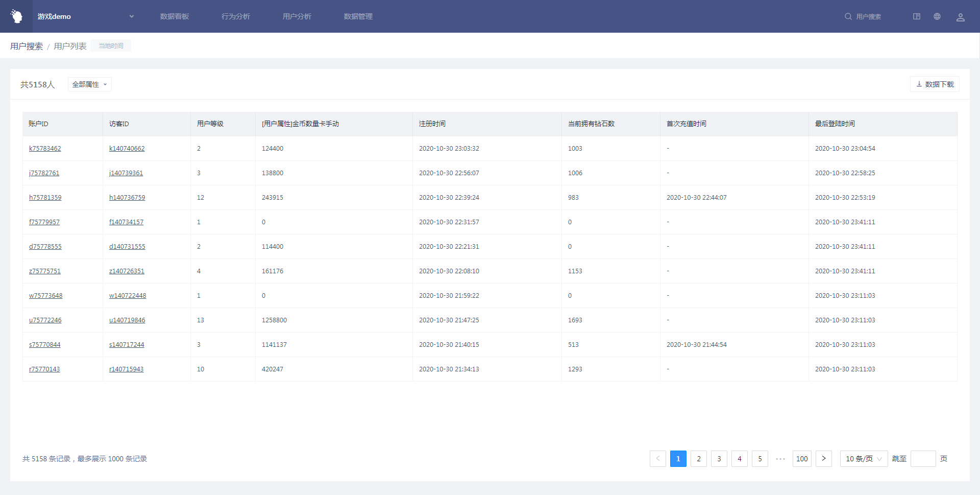Screen dimensions: 980x495
Task: Click the globe language icon
Action: coord(937,16)
